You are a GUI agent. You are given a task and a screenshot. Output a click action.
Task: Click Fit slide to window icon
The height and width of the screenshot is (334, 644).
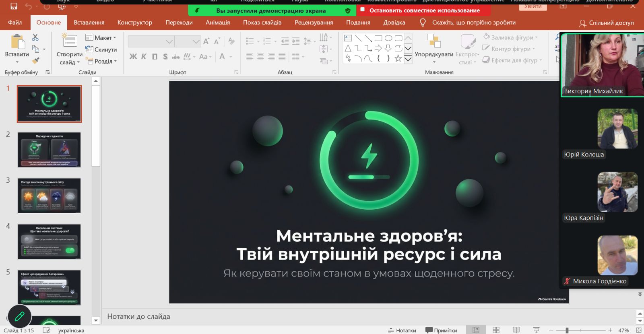(x=639, y=330)
